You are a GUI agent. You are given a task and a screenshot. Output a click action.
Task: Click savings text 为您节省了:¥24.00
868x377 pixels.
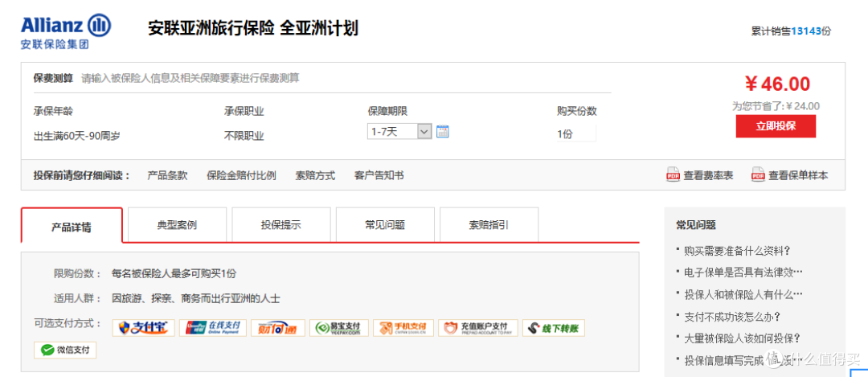[776, 106]
